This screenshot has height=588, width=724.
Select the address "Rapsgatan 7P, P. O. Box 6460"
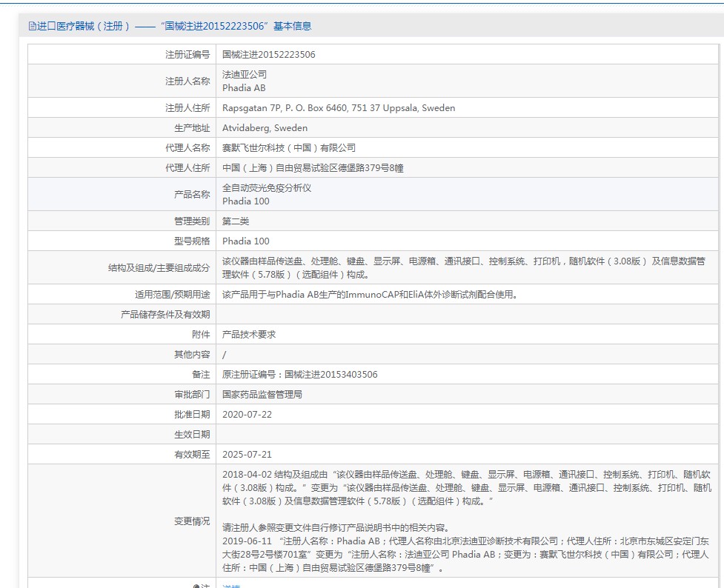[x=285, y=108]
